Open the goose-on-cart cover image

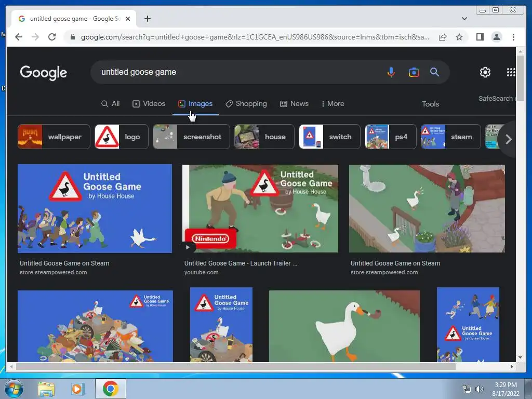point(221,325)
